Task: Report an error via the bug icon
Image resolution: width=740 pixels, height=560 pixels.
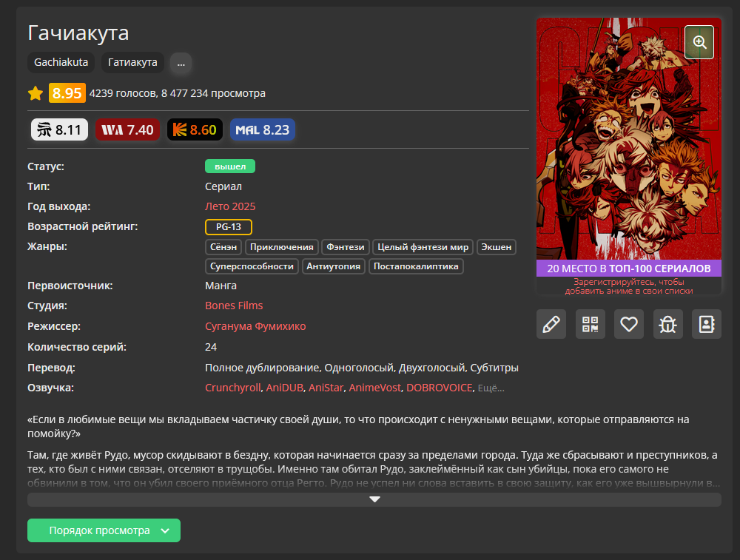Action: [x=667, y=324]
